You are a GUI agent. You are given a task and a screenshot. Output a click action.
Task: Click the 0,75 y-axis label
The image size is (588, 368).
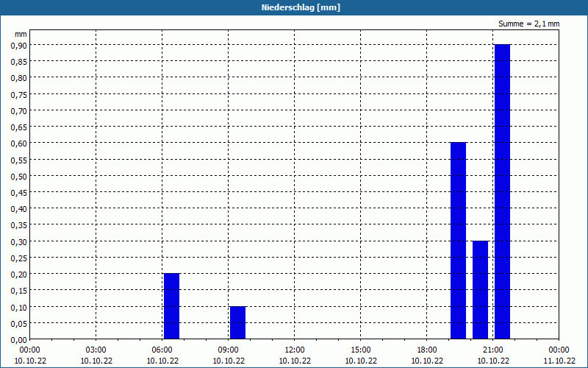pos(18,94)
